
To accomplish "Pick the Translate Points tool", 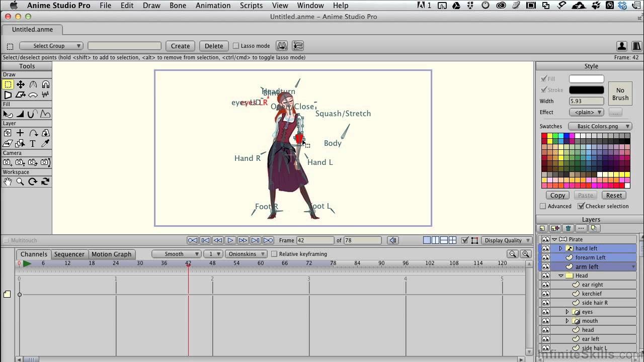I will pyautogui.click(x=21, y=84).
